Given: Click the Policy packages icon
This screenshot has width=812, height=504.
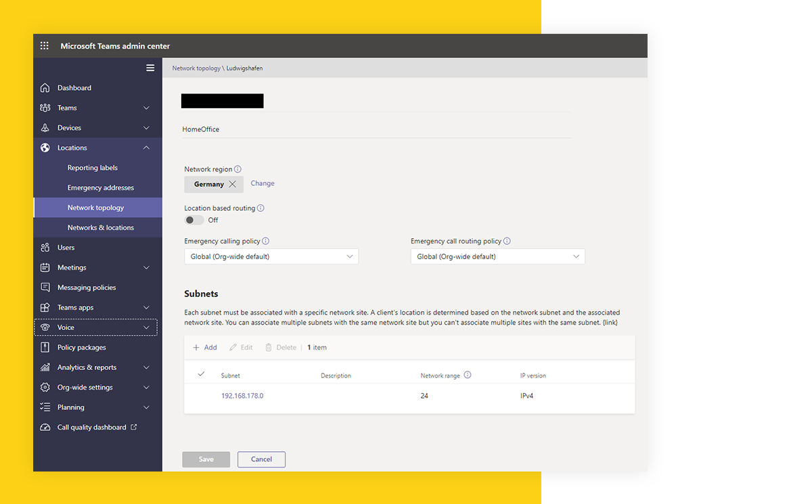Looking at the screenshot, I should pos(45,347).
